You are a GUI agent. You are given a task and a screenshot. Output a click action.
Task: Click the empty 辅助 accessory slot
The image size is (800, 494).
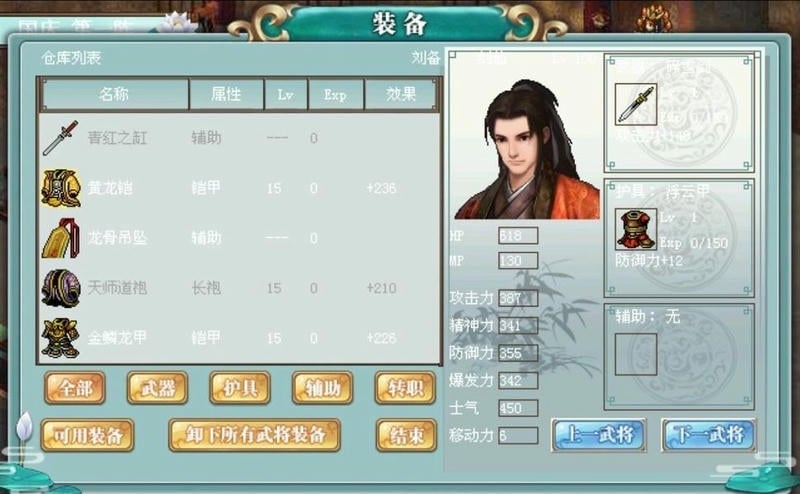point(635,354)
